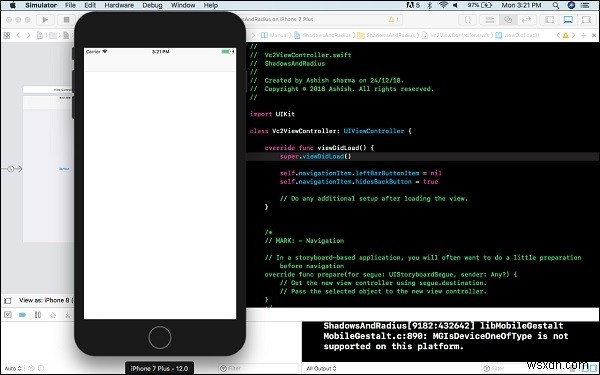This screenshot has width=600, height=375.
Task: Click the Xcode Run (play) button
Action: (x=45, y=20)
